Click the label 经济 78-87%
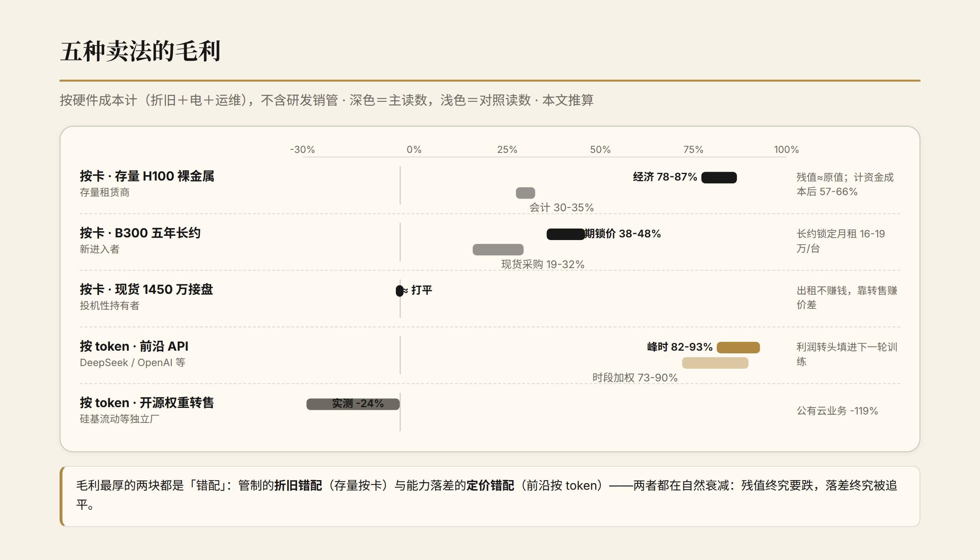The width and height of the screenshot is (980, 560). [665, 177]
